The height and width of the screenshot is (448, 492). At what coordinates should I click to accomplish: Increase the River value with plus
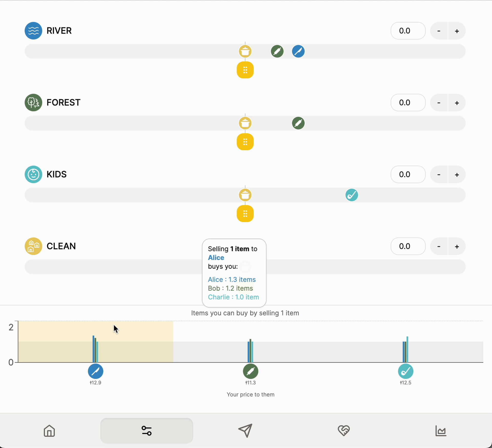coord(457,31)
